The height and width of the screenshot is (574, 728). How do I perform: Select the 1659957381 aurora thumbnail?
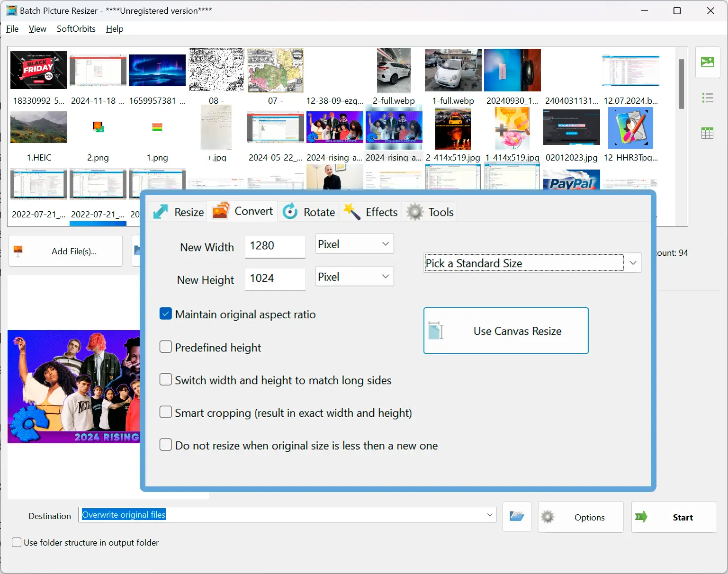157,70
